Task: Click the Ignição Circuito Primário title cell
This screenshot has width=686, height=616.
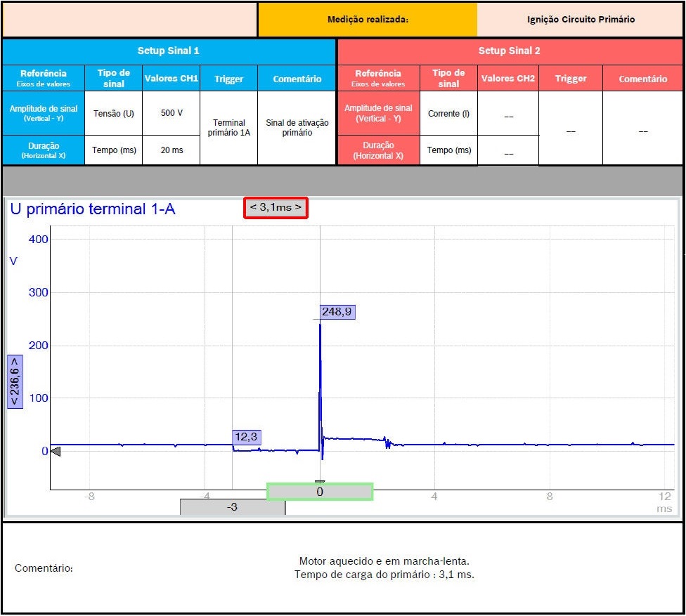Action: click(580, 20)
